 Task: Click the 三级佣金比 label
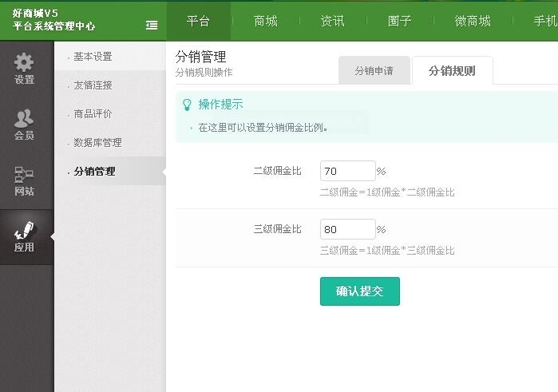277,229
